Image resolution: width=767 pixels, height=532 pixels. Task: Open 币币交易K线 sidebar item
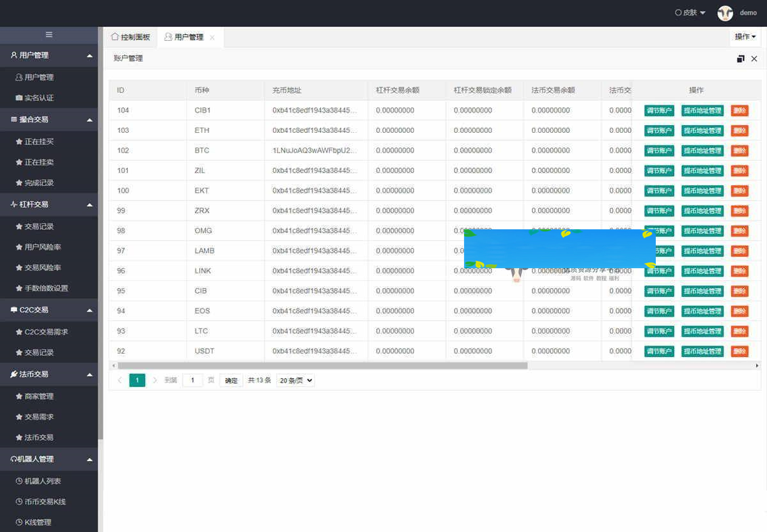pos(45,501)
